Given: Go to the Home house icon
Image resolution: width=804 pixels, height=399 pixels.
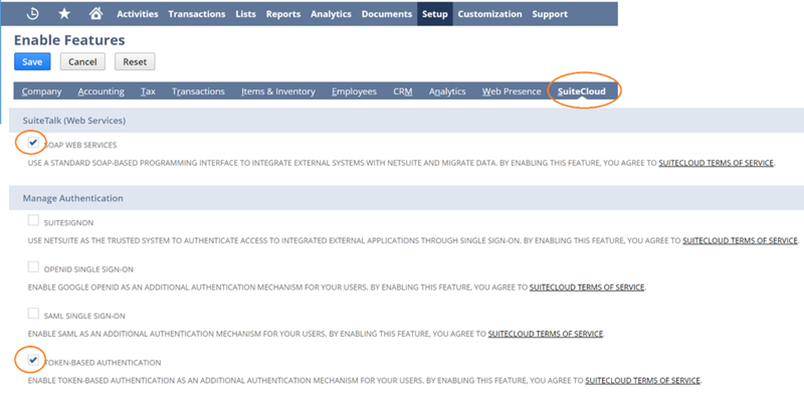Looking at the screenshot, I should coord(95,14).
